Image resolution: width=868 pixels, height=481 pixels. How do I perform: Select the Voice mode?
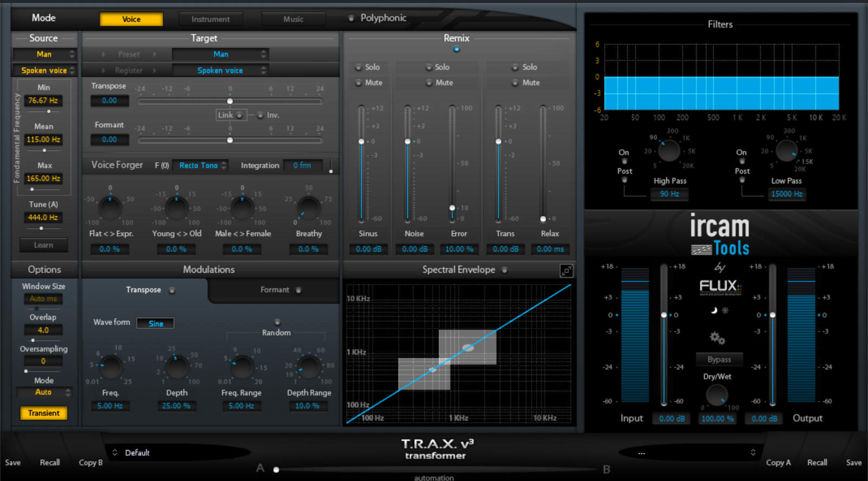point(131,19)
